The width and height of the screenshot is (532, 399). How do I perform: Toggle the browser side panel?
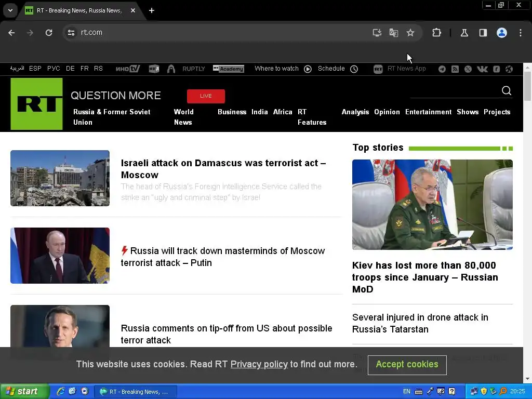click(483, 33)
